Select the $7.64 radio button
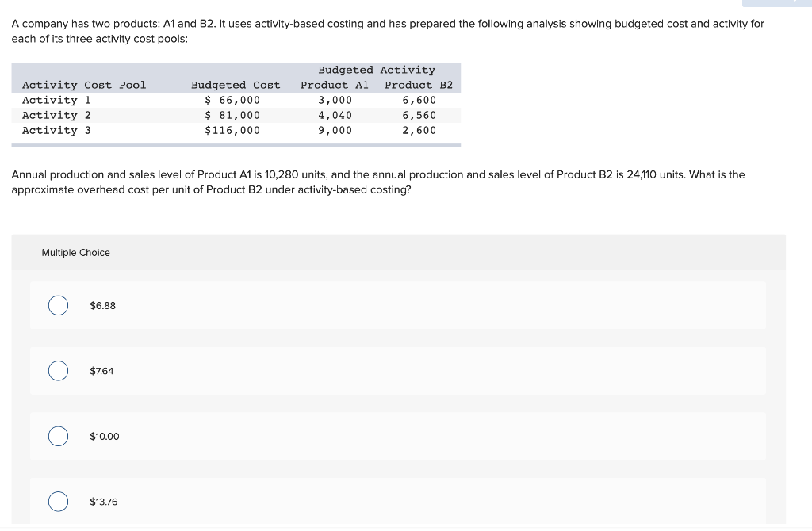This screenshot has width=812, height=531. click(x=57, y=370)
